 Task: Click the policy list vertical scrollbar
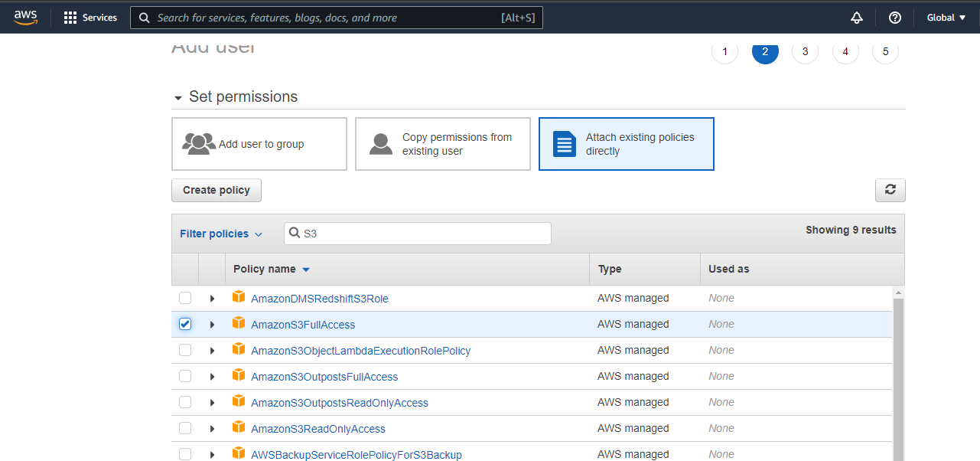coord(898,379)
